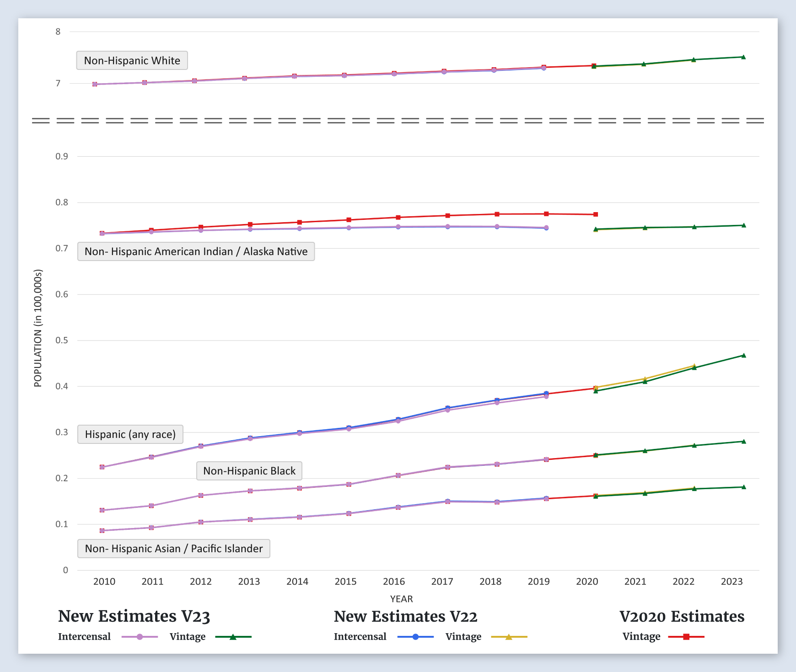Viewport: 796px width, 672px height.
Task: Click the 2023 Hispanic line data point
Action: [743, 355]
